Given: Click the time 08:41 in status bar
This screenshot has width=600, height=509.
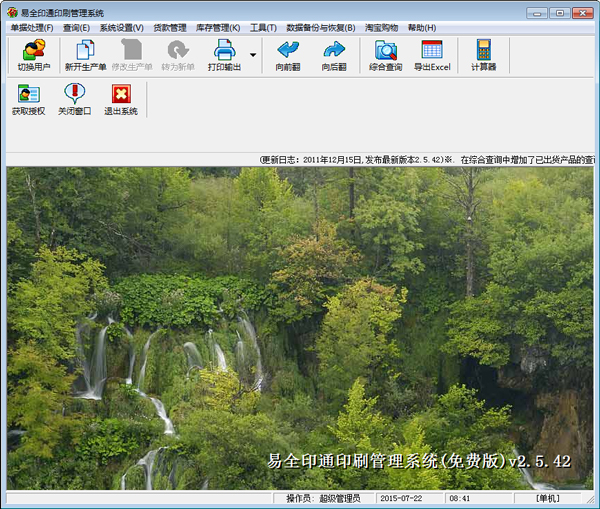Looking at the screenshot, I should click(x=459, y=498).
